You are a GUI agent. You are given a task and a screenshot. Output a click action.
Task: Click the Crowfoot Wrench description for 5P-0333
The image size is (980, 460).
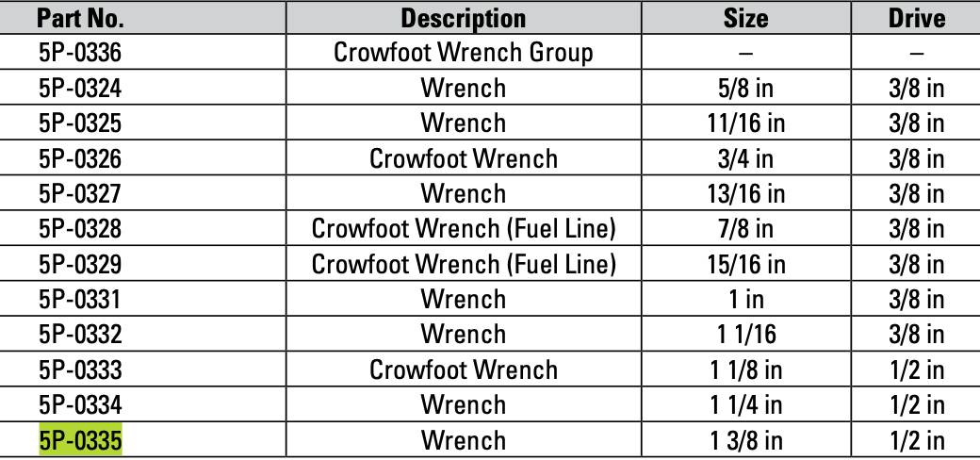point(463,370)
